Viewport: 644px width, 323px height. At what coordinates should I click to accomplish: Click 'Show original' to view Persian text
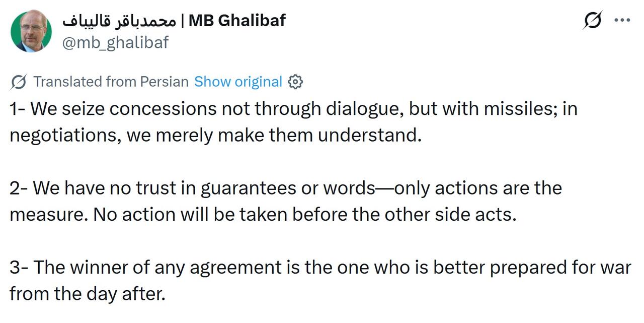pos(238,82)
